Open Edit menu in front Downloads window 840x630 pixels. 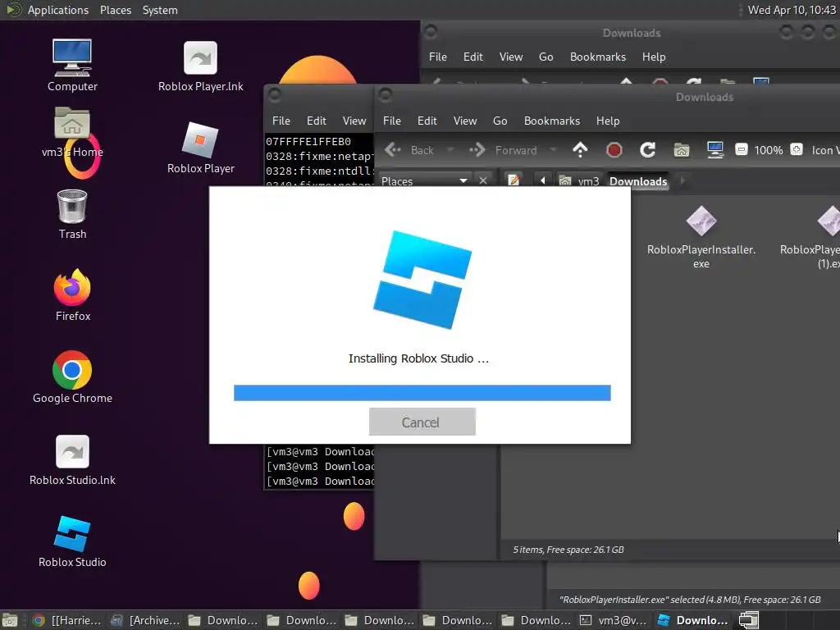coord(427,121)
